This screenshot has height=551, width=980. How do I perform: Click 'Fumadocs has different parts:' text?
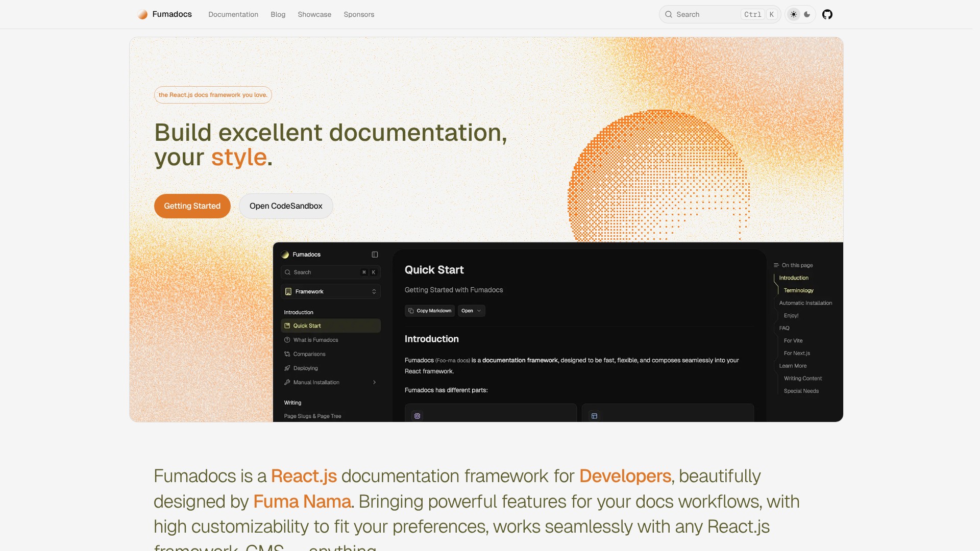pos(446,390)
